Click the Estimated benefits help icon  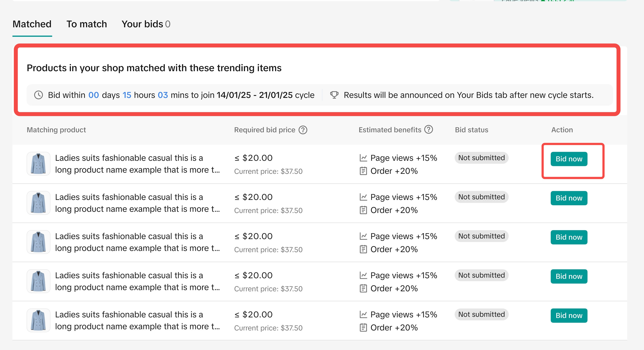coord(428,129)
